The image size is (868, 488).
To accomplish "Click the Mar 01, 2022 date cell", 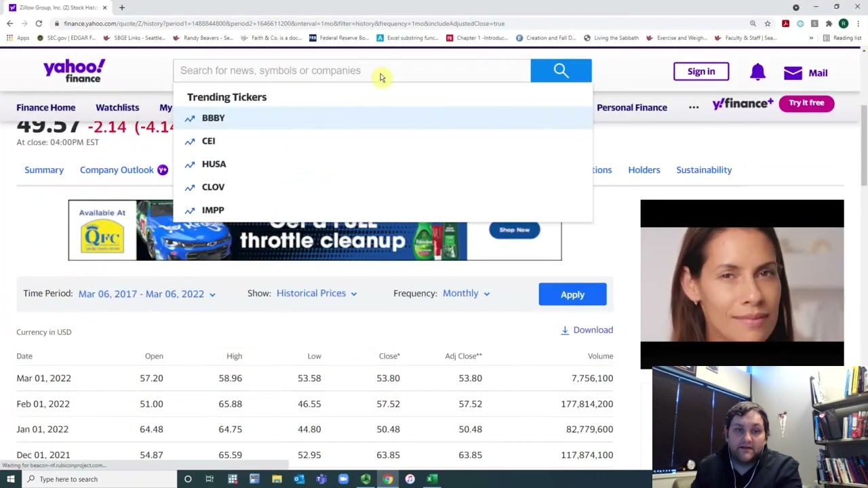I will tap(43, 378).
